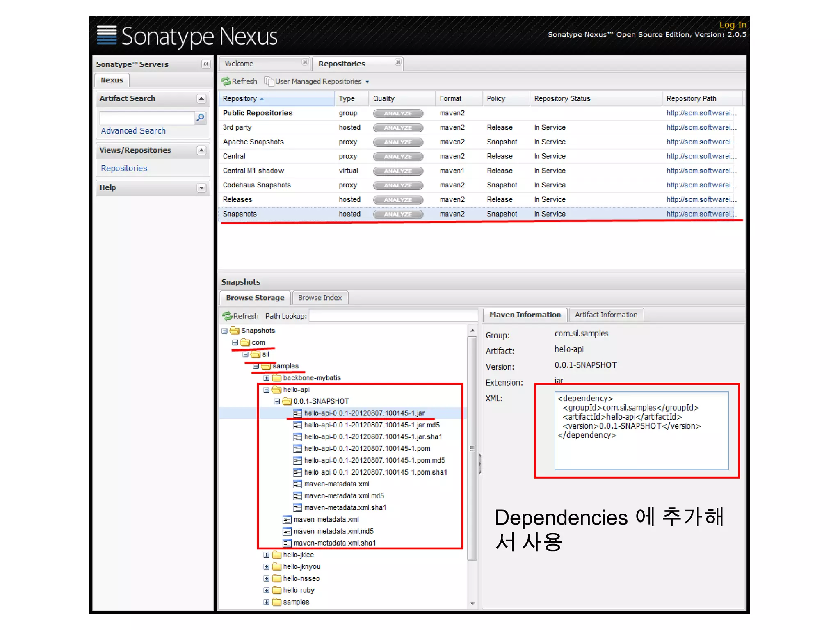Expand the Help panel
840x630 pixels.
(201, 188)
